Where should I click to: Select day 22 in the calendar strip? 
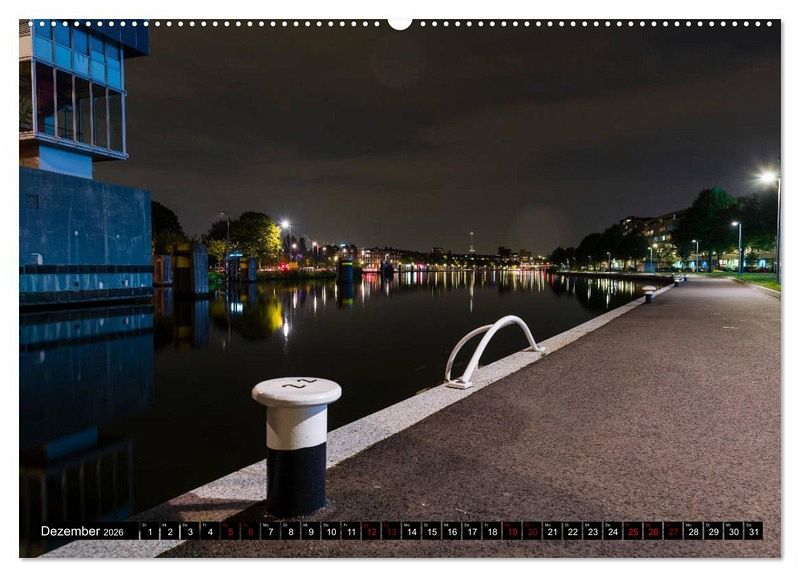click(x=572, y=531)
